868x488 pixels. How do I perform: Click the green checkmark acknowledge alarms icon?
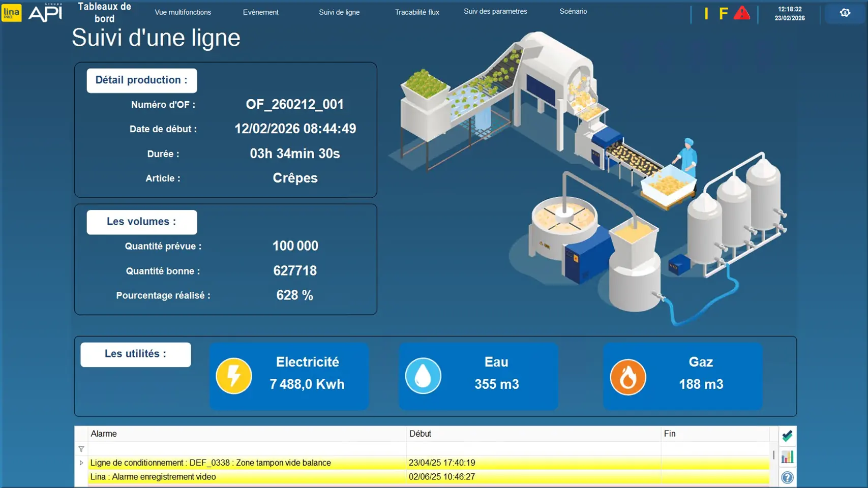pos(787,436)
